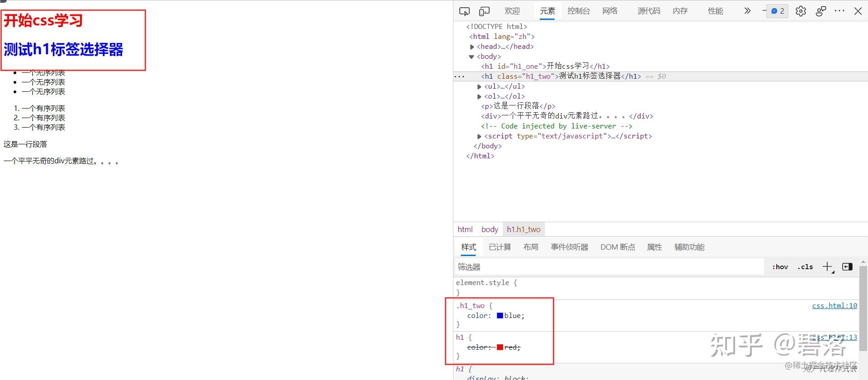
Task: Open the 控制台 tab
Action: tap(579, 11)
